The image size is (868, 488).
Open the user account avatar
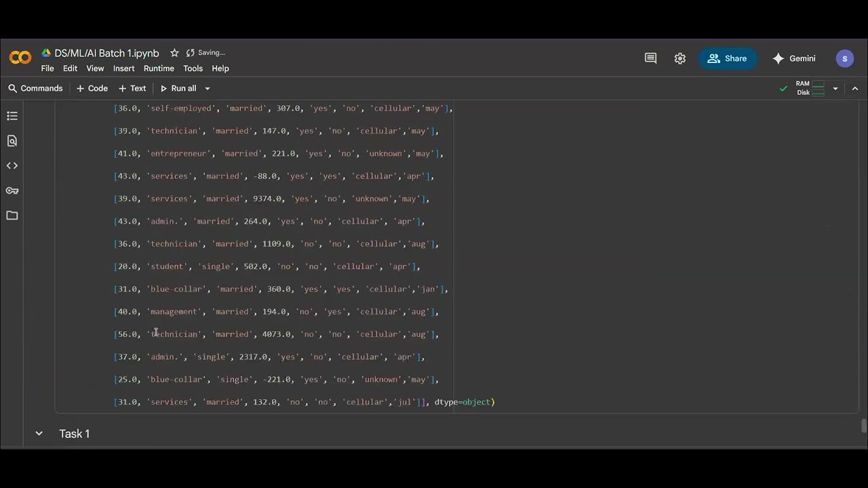(844, 58)
